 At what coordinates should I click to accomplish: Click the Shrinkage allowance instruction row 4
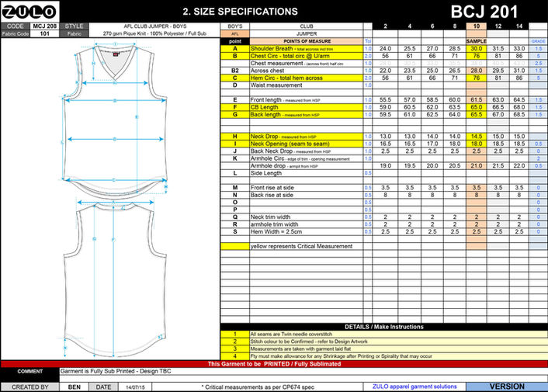pyautogui.click(x=398, y=356)
